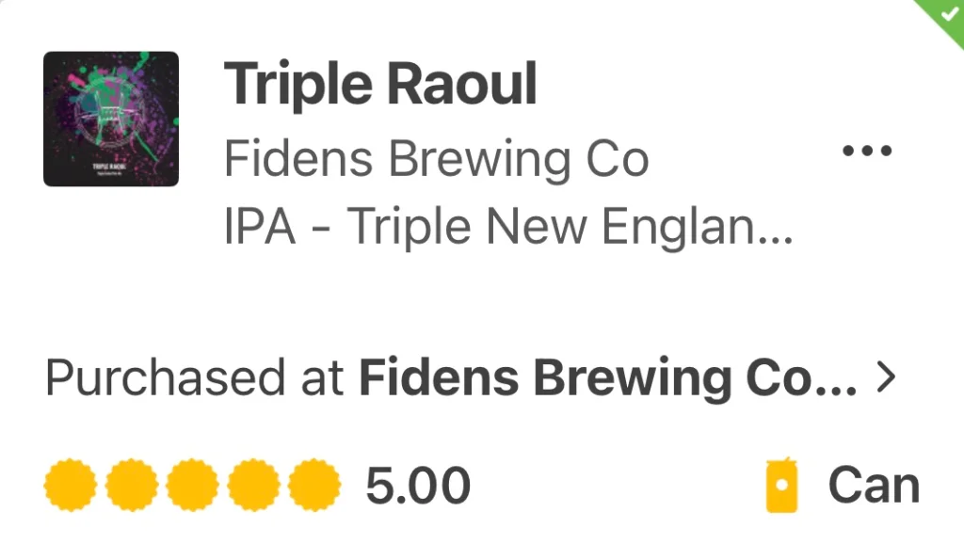
Task: Open the Fidens Brewing Co brewery name under the title
Action: pyautogui.click(x=436, y=160)
